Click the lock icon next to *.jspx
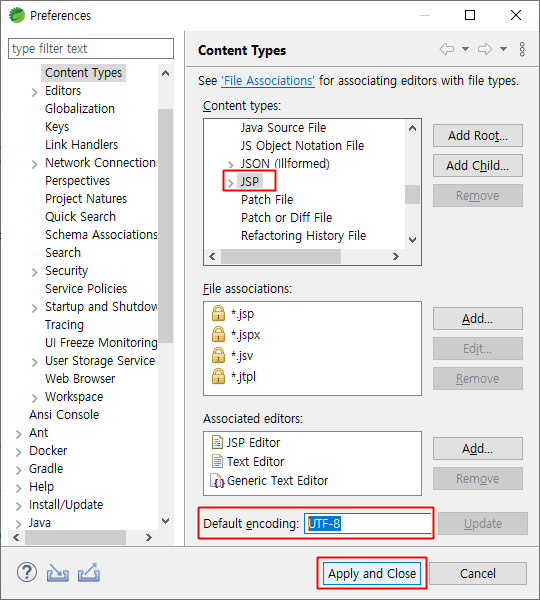Image resolution: width=540 pixels, height=600 pixels. [x=218, y=334]
